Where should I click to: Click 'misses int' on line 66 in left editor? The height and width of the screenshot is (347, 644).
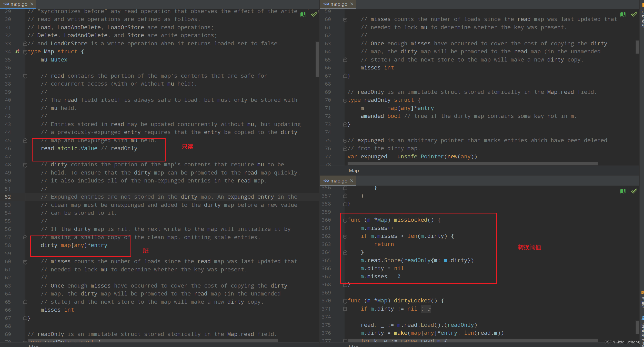click(57, 310)
